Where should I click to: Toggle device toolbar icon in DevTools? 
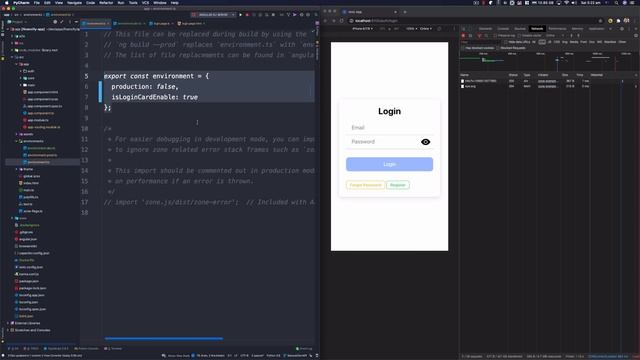pos(471,29)
